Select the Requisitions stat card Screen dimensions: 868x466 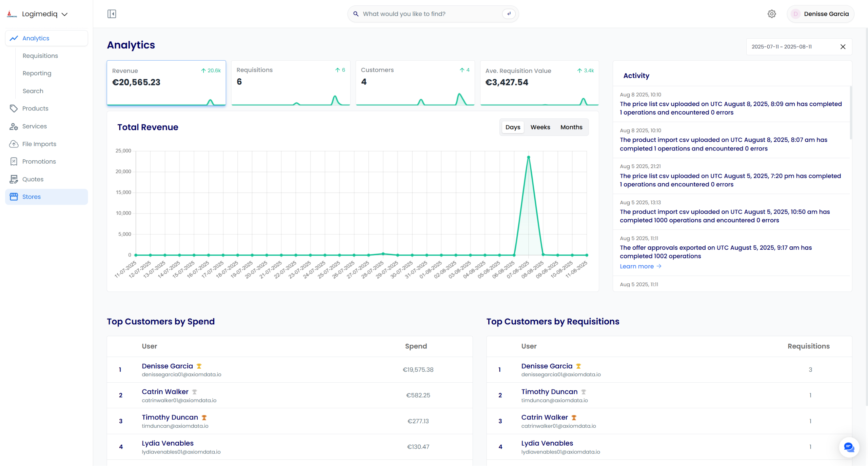tap(291, 83)
